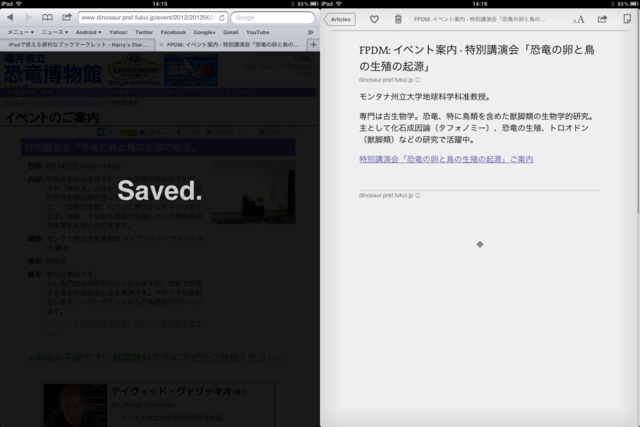Tap dinosaur.pref.fukui.jp source at article bottom
This screenshot has width=640, height=427.
pos(389,195)
